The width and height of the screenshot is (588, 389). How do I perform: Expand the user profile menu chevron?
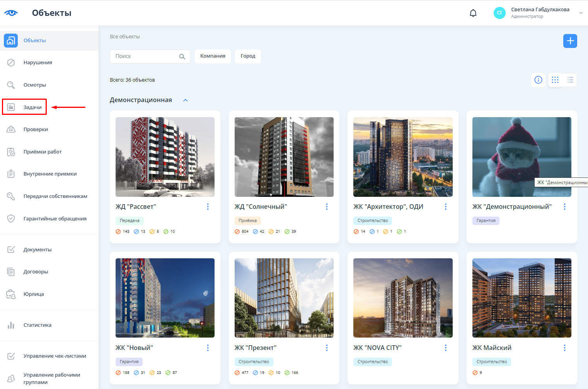tap(580, 13)
